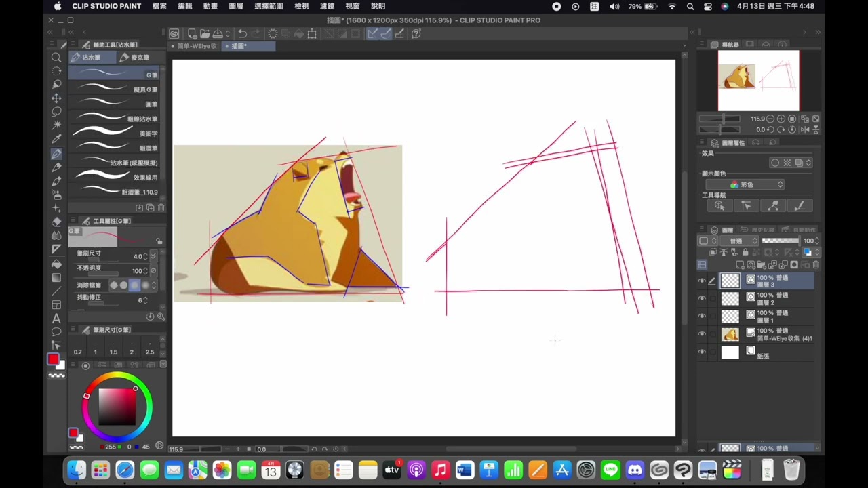
Task: Select the eyedropper tool
Action: coord(56,139)
